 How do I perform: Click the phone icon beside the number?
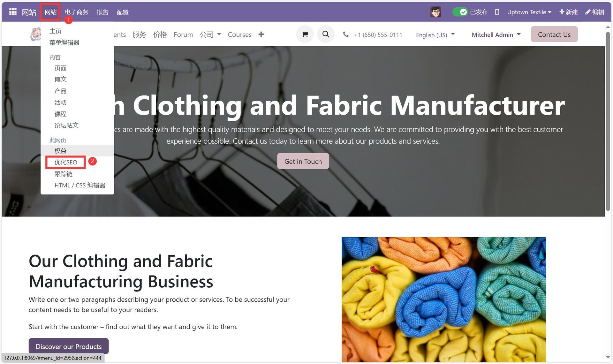[x=346, y=34]
